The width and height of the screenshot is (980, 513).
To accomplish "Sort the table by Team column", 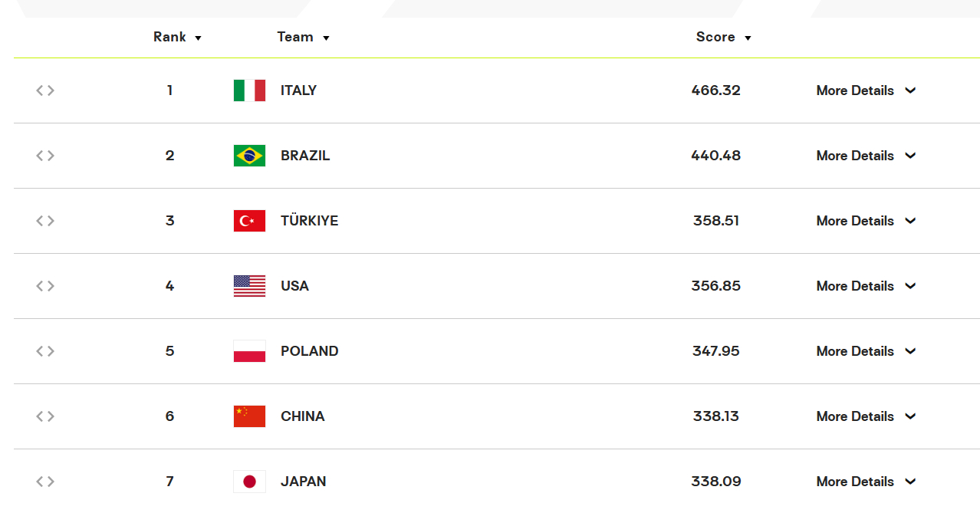I will click(303, 37).
